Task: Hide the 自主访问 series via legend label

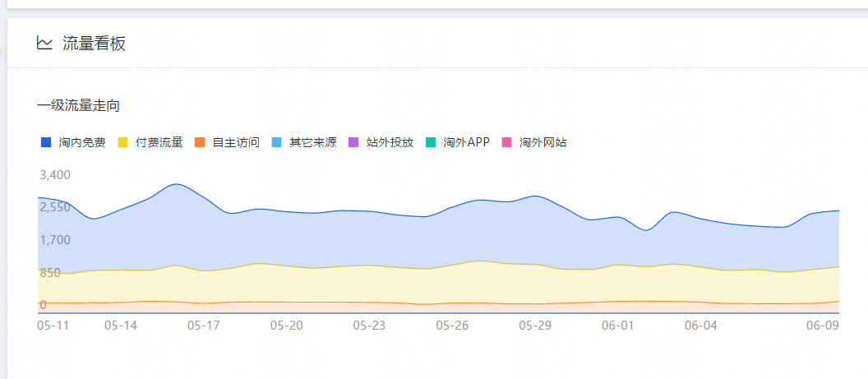Action: tap(235, 142)
